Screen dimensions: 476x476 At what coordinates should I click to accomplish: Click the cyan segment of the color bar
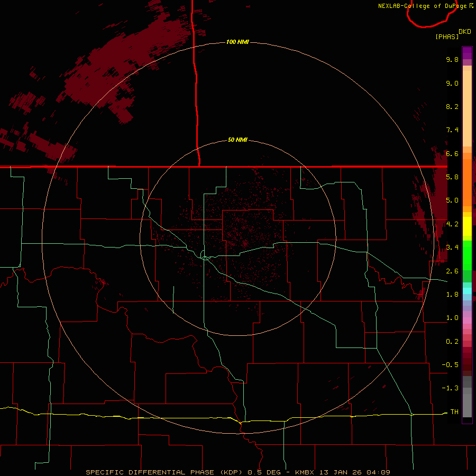(x=467, y=291)
